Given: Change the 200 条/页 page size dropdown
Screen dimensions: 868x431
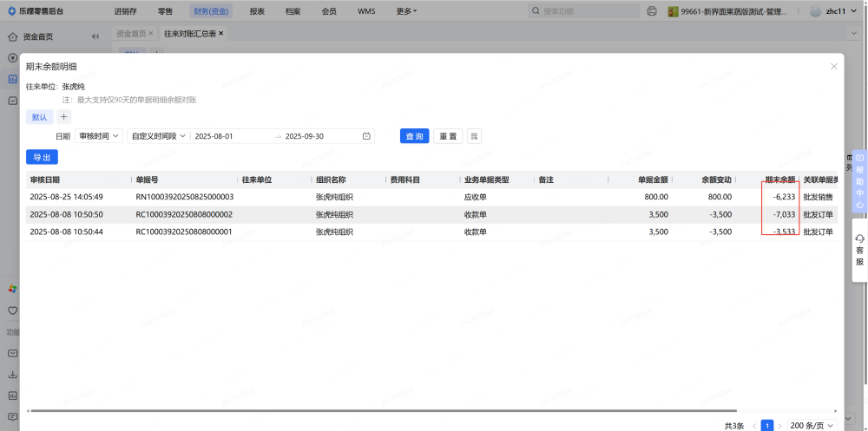Looking at the screenshot, I should point(812,426).
